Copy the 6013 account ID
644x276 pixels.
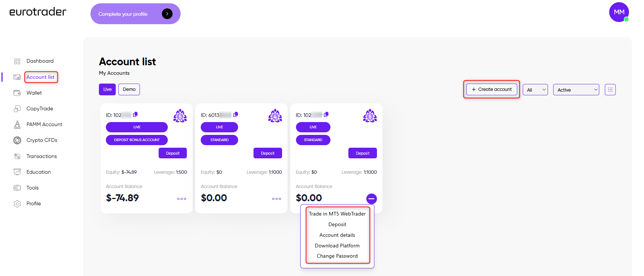[x=236, y=115]
